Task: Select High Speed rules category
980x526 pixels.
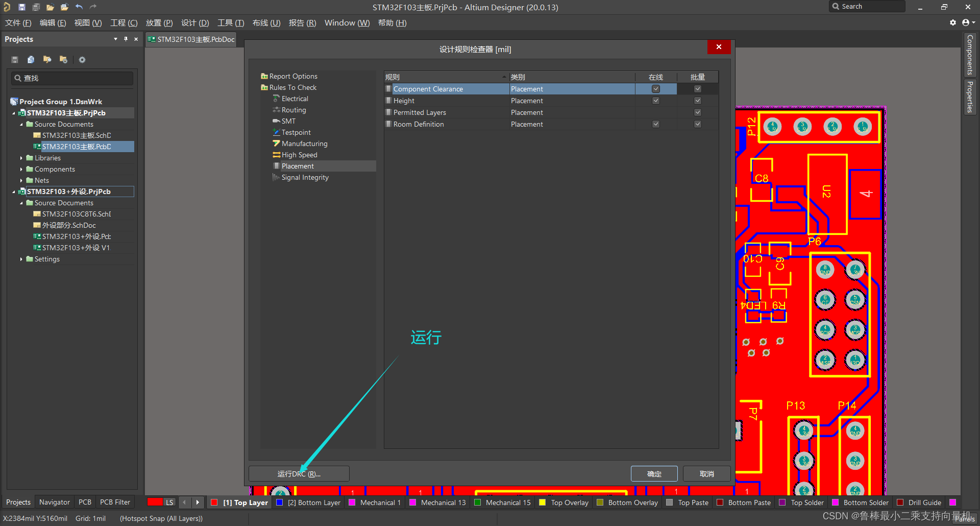Action: coord(299,155)
